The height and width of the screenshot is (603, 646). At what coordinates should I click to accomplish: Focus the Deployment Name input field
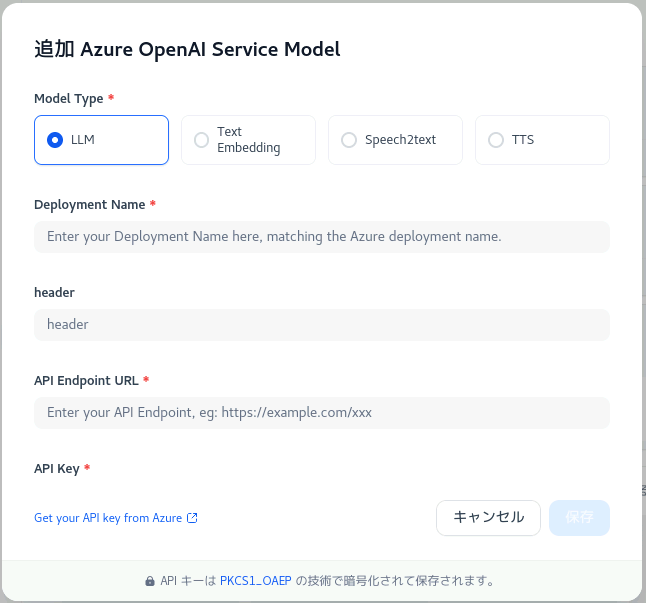[322, 237]
